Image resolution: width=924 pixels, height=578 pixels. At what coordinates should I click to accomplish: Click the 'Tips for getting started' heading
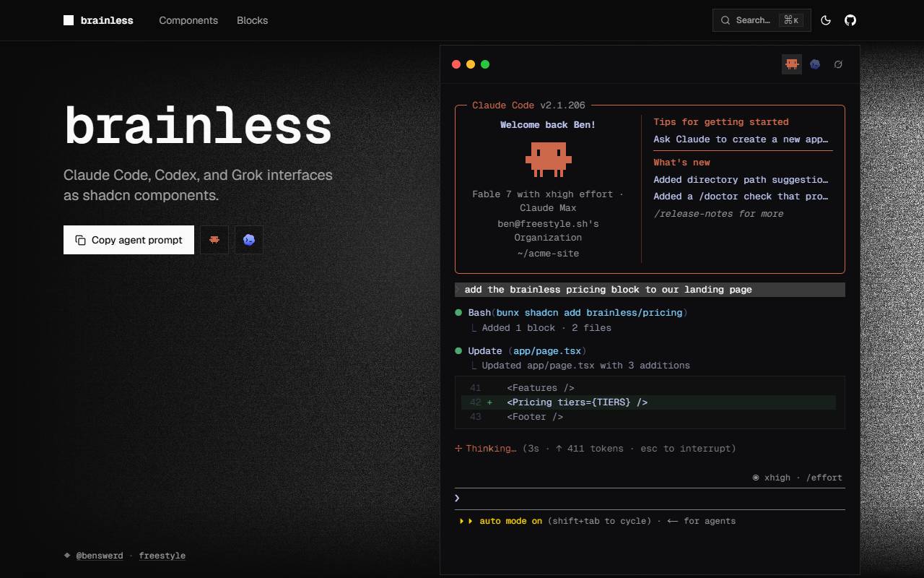click(721, 122)
